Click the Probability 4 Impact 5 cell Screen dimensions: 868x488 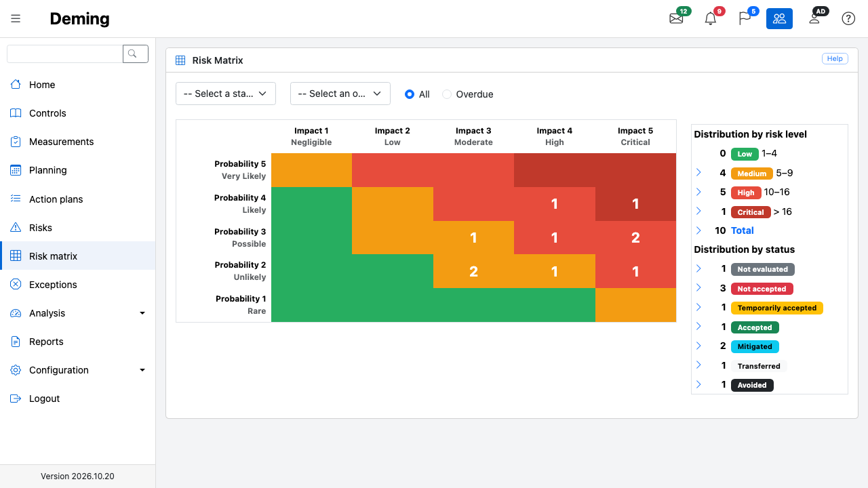point(635,204)
